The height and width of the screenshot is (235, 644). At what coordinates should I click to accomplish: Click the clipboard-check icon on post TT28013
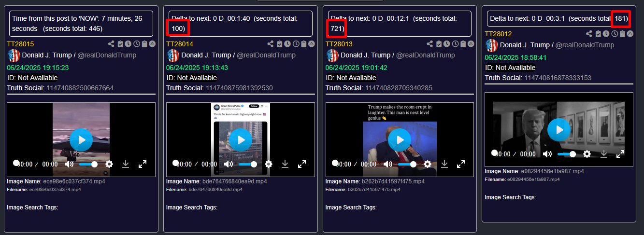[x=439, y=43]
